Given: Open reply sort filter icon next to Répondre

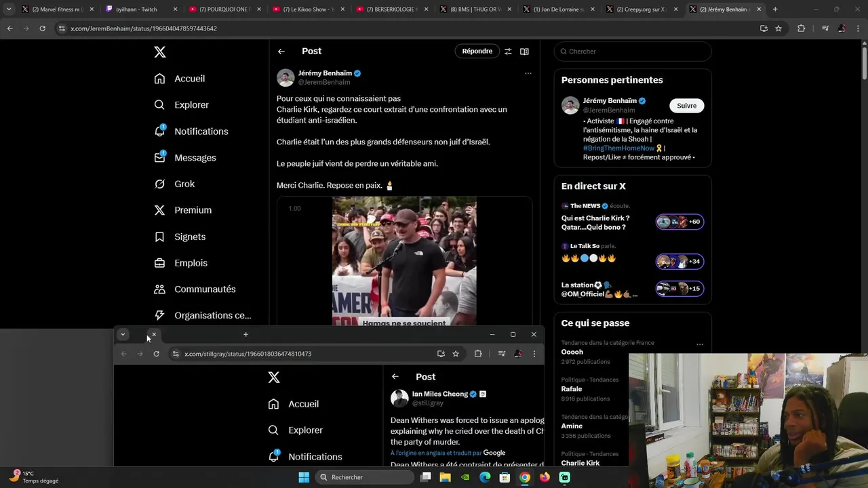Looking at the screenshot, I should [508, 52].
